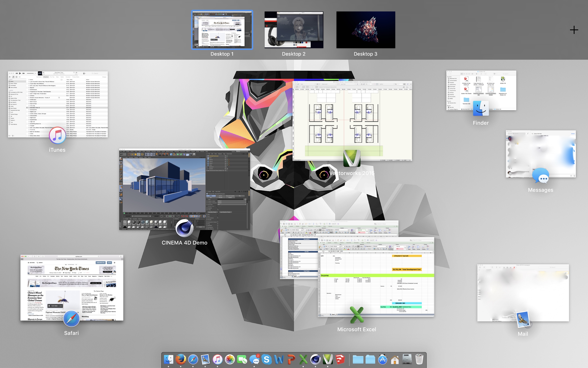Click the Vectorworks badge on the floor plan window

point(352,158)
